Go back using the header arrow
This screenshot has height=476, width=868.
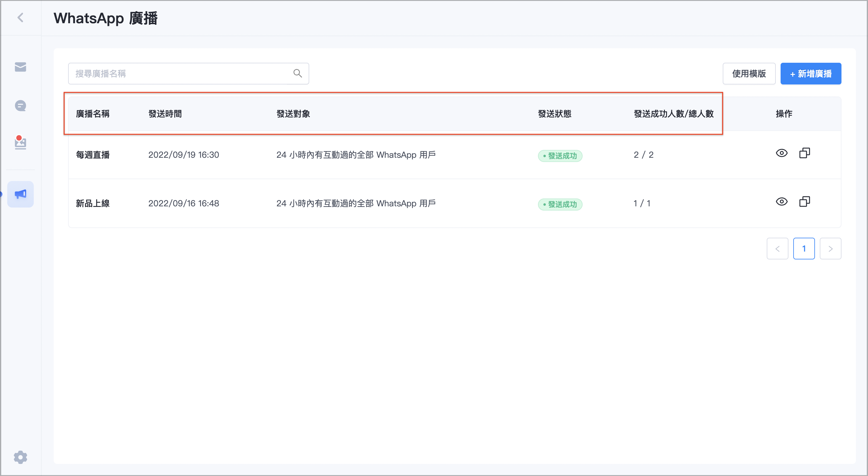pyautogui.click(x=20, y=17)
